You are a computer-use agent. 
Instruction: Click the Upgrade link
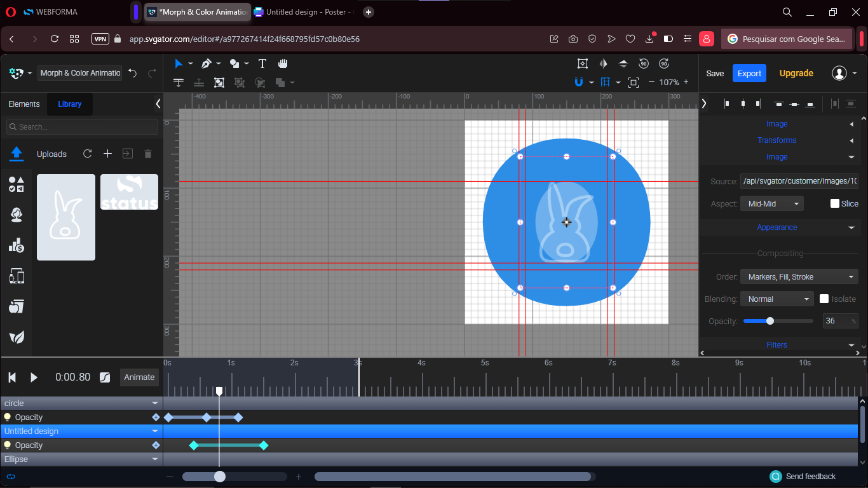pos(796,73)
